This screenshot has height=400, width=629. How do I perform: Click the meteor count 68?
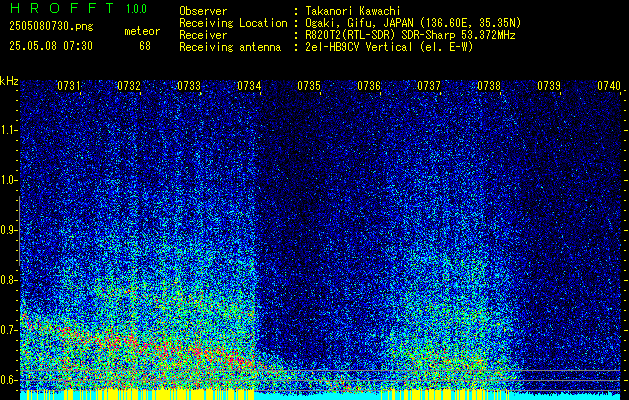[x=145, y=46]
